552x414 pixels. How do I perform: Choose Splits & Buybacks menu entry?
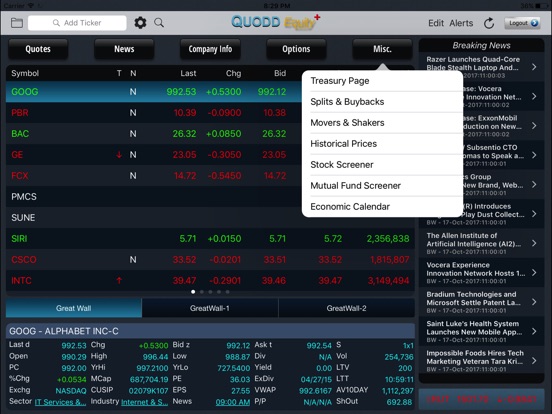click(x=382, y=102)
